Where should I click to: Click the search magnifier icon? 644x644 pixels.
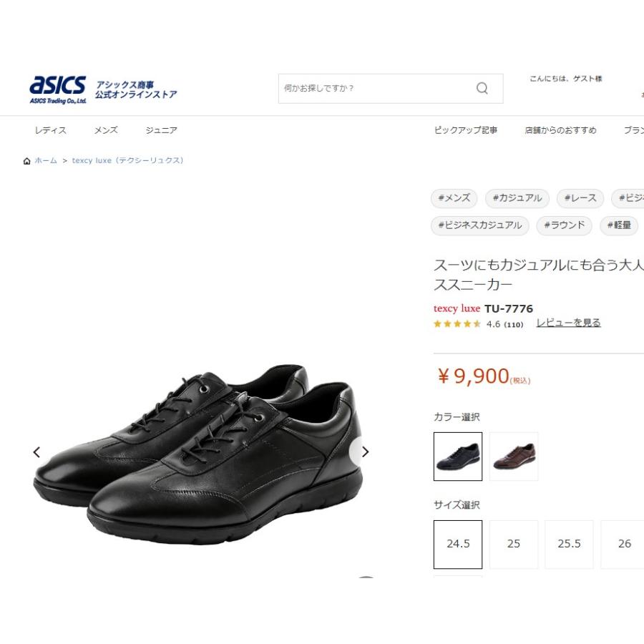coord(482,88)
